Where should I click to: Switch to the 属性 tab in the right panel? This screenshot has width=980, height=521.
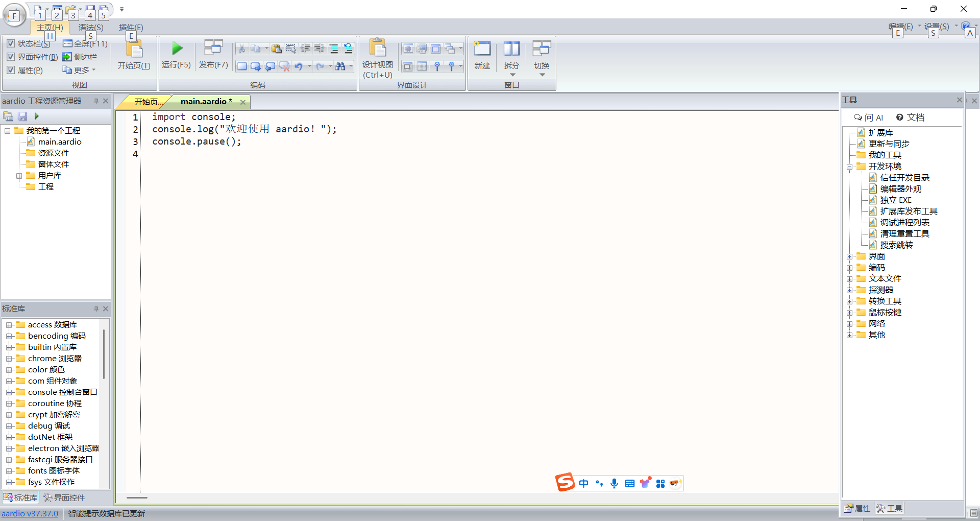pos(857,508)
